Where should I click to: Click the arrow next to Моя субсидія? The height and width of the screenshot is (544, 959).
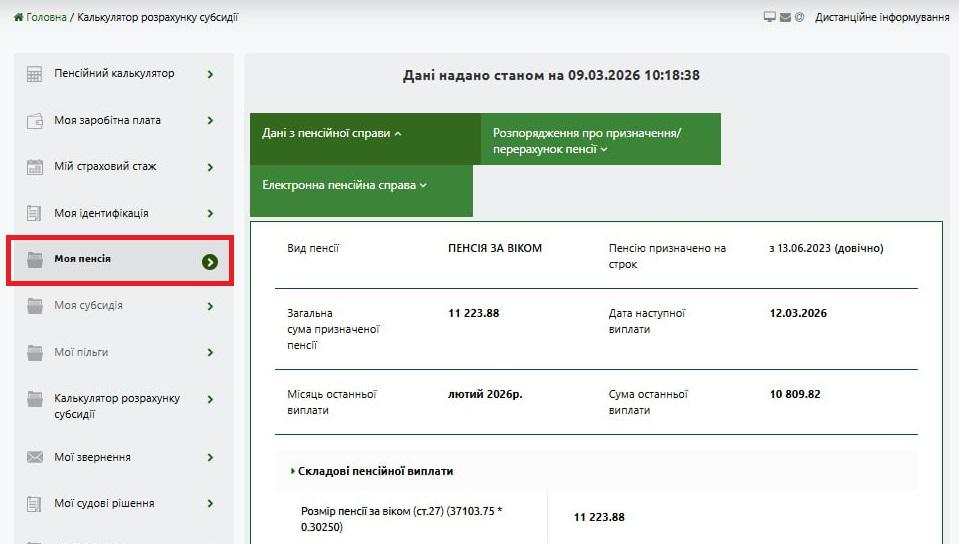pyautogui.click(x=210, y=306)
